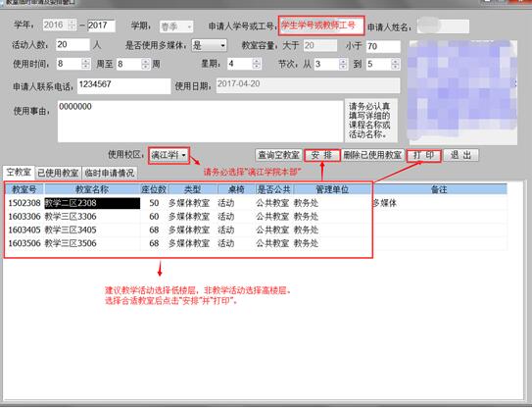Open 临时申请情况 tab
Image resolution: width=532 pixels, height=409 pixels.
tap(110, 173)
